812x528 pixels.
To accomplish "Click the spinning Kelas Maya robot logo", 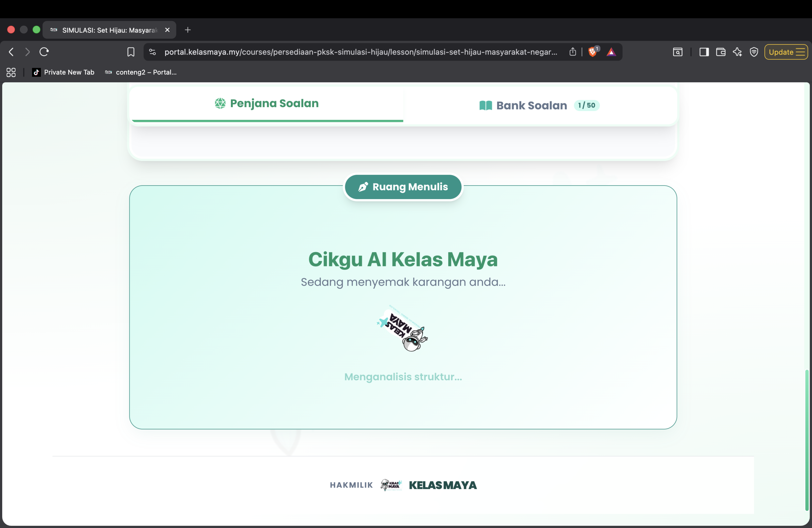I will [x=403, y=329].
